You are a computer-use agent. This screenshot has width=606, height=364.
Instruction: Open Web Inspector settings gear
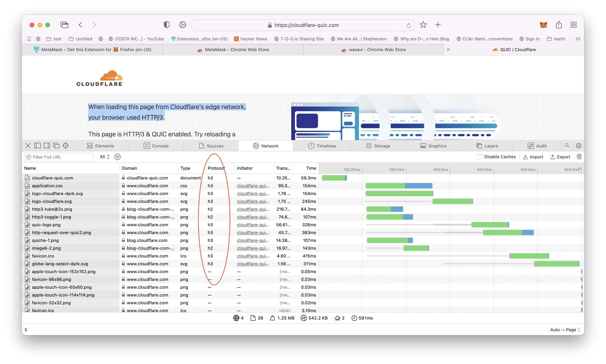click(578, 146)
